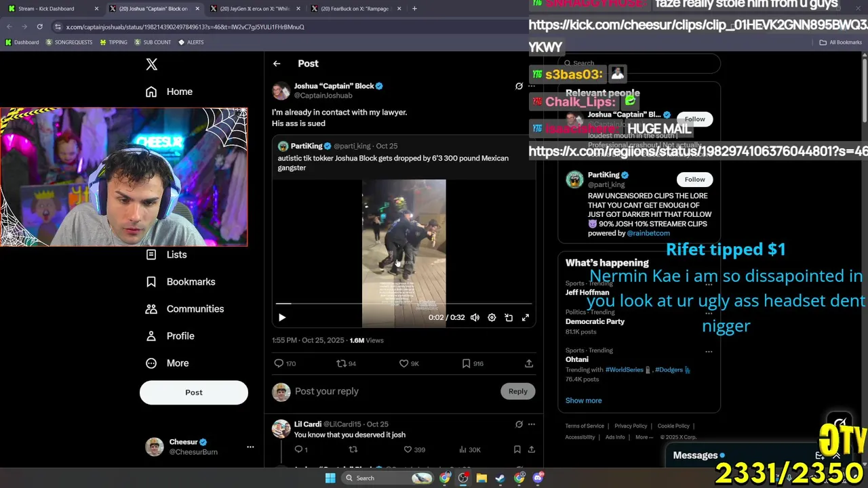Open Home in the X sidebar

pyautogui.click(x=169, y=91)
